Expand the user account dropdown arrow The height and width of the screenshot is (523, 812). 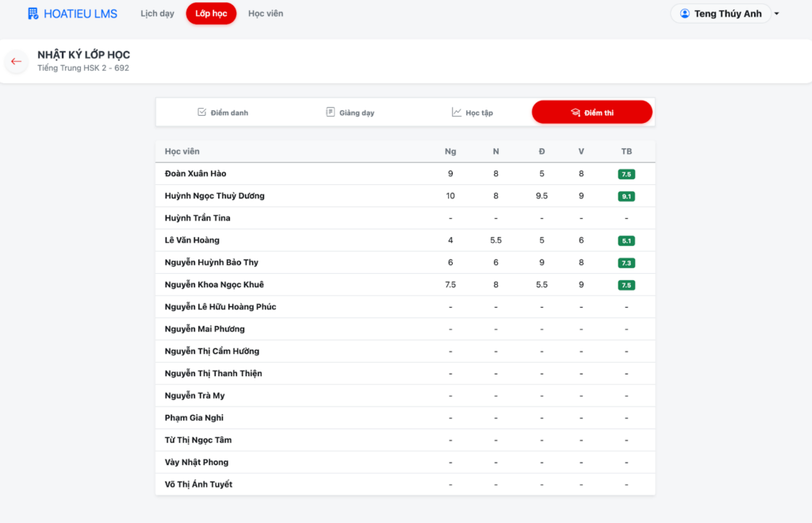pyautogui.click(x=777, y=14)
